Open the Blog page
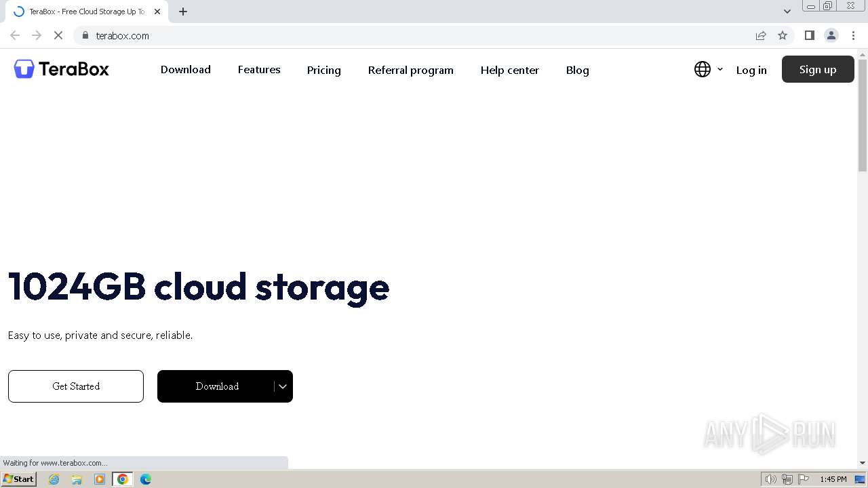The width and height of the screenshot is (868, 488). pyautogui.click(x=578, y=70)
